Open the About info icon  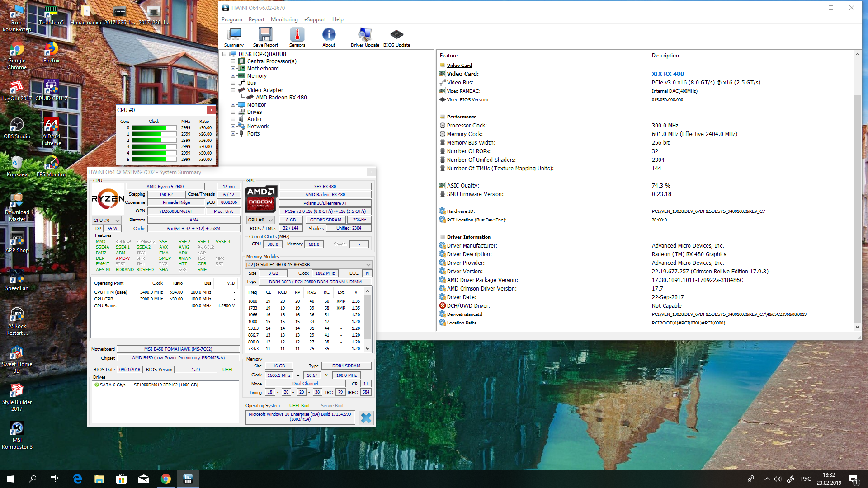(x=329, y=37)
